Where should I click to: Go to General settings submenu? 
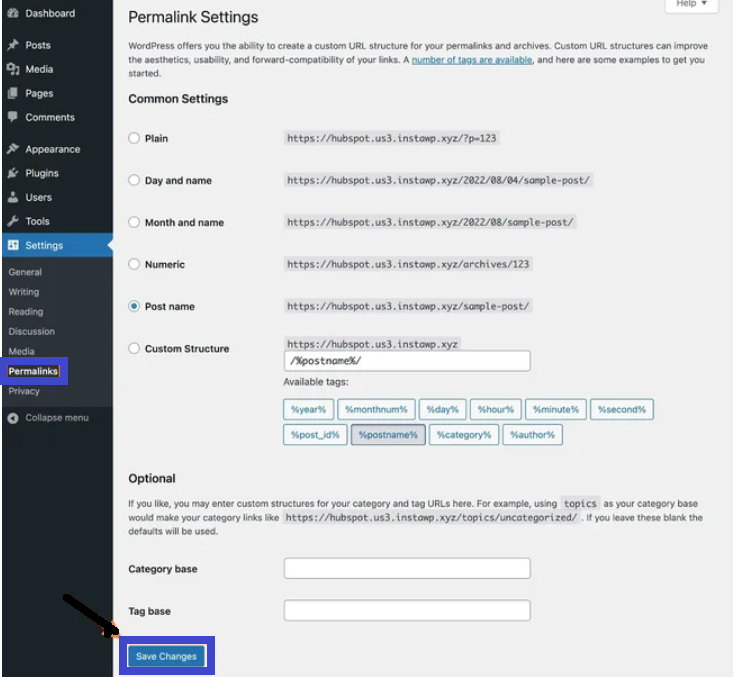pos(25,272)
